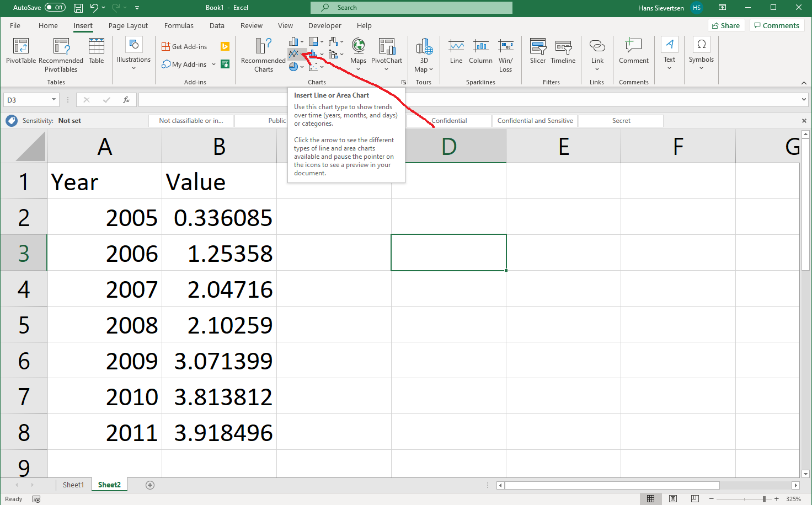Click the horizontal scrollbar
The width and height of the screenshot is (812, 505).
pyautogui.click(x=612, y=485)
